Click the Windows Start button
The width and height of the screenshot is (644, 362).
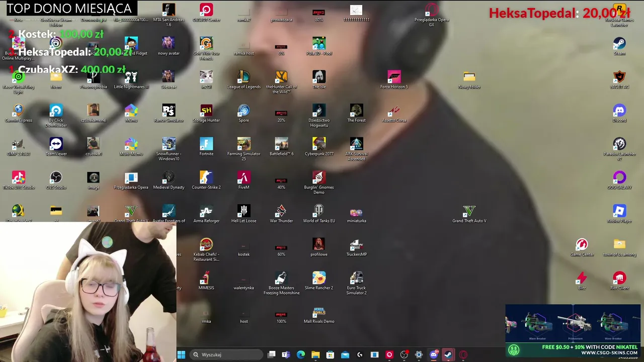point(182,354)
